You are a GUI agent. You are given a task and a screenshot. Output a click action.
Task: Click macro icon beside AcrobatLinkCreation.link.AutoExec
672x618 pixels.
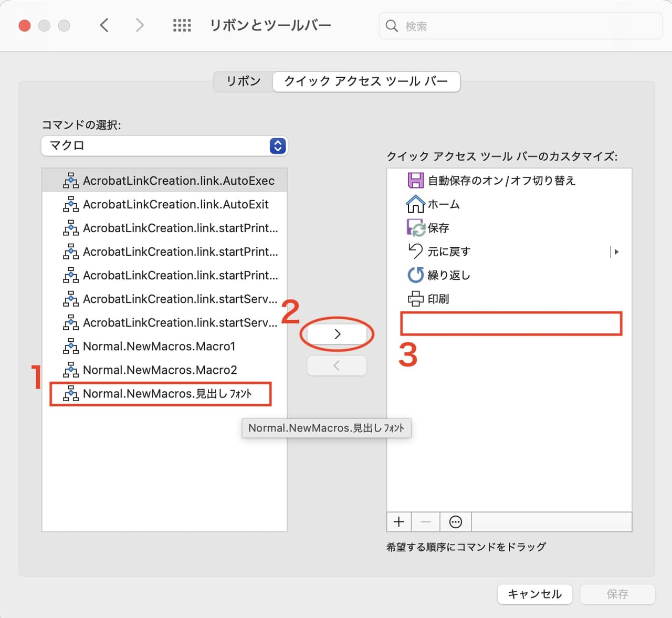tap(71, 181)
